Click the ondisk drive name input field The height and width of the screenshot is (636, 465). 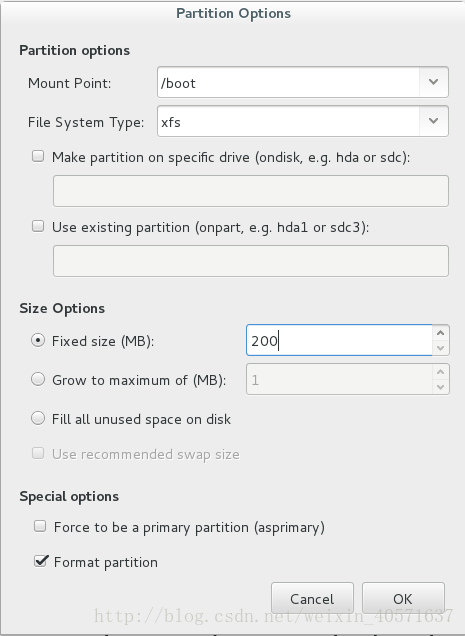pos(251,191)
